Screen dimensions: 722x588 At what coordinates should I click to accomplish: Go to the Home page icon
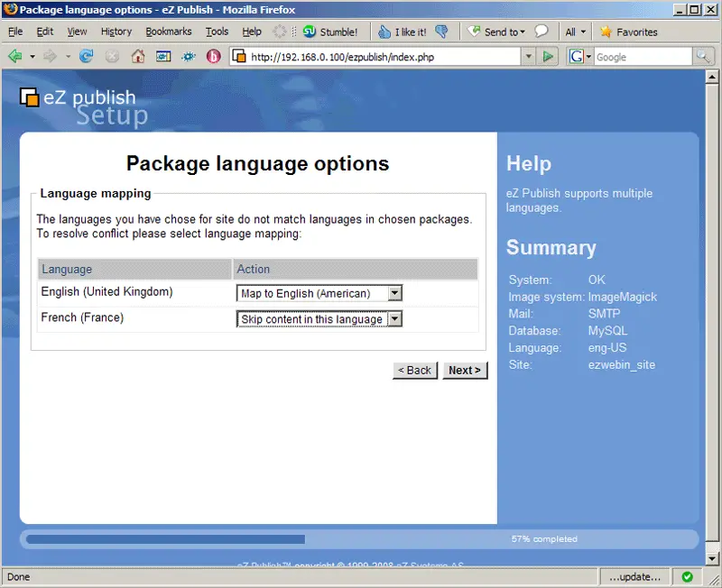[138, 57]
